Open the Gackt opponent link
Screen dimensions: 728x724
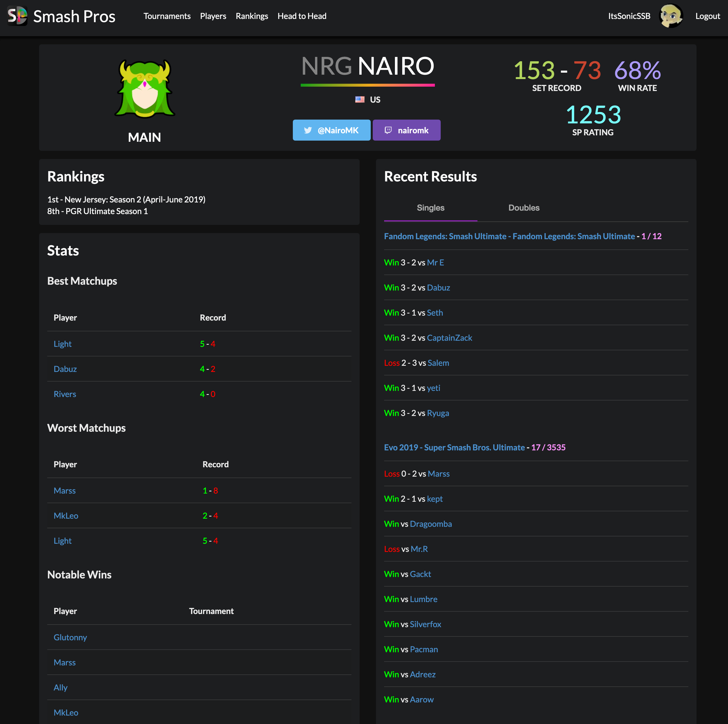coord(421,574)
